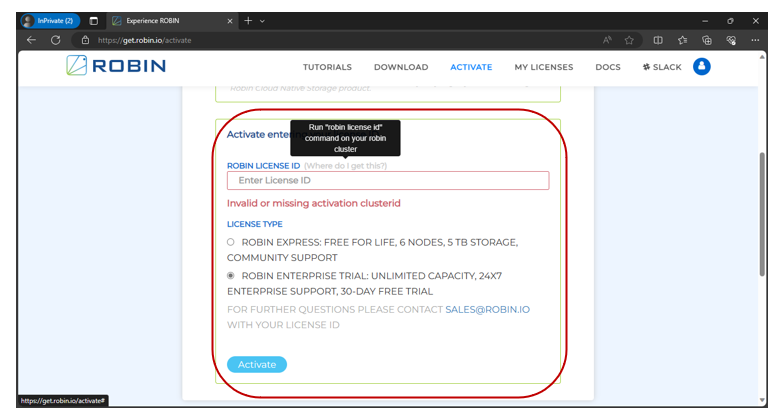Open a new tab with plus icon
The image size is (778, 417).
click(x=248, y=21)
